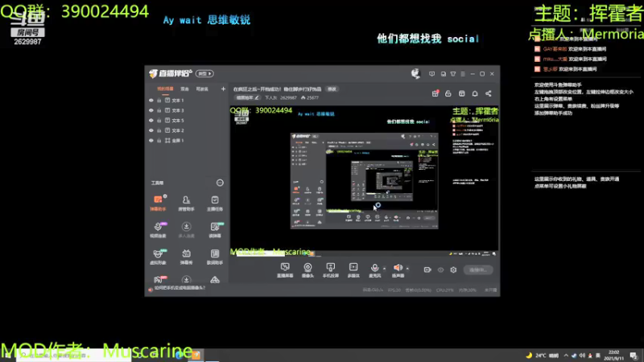Image resolution: width=644 pixels, height=362 pixels.
Task: Click the unlock icon in top toolbar
Action: click(448, 93)
